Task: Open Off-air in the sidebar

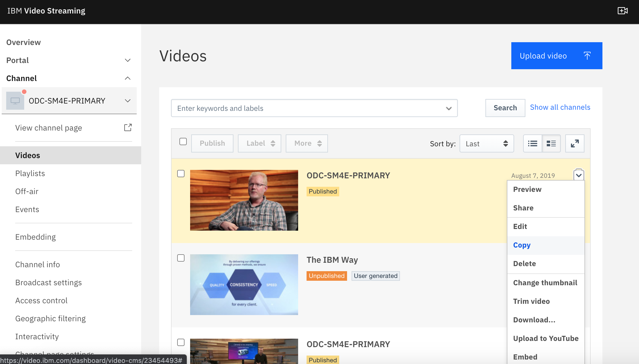Action: [27, 191]
